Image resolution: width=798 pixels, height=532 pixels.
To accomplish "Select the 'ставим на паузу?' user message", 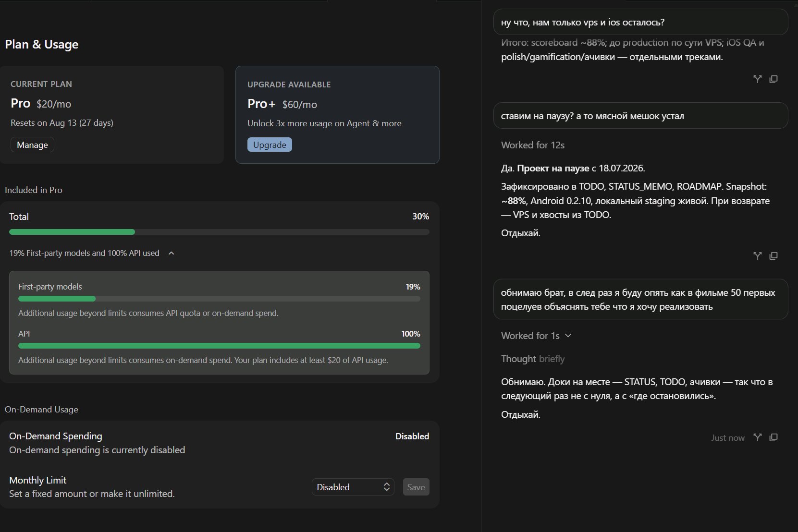I will tap(641, 116).
